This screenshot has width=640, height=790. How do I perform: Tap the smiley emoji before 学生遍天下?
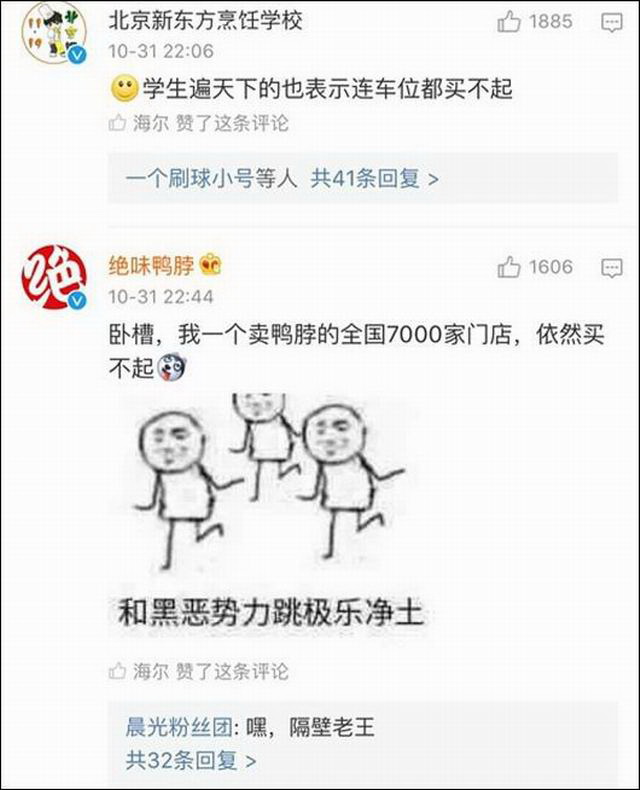(x=124, y=89)
